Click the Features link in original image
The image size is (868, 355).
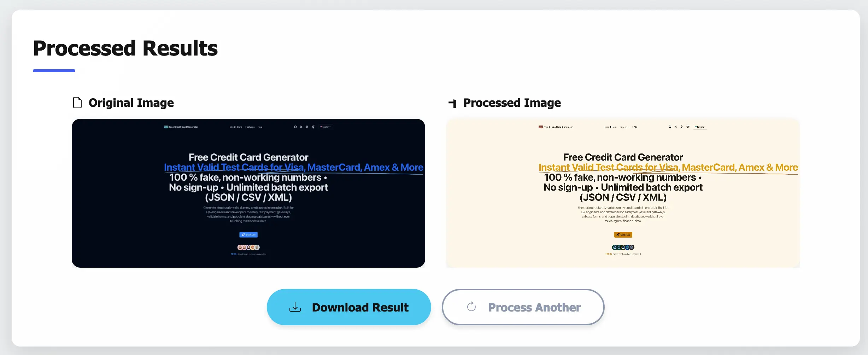[250, 127]
